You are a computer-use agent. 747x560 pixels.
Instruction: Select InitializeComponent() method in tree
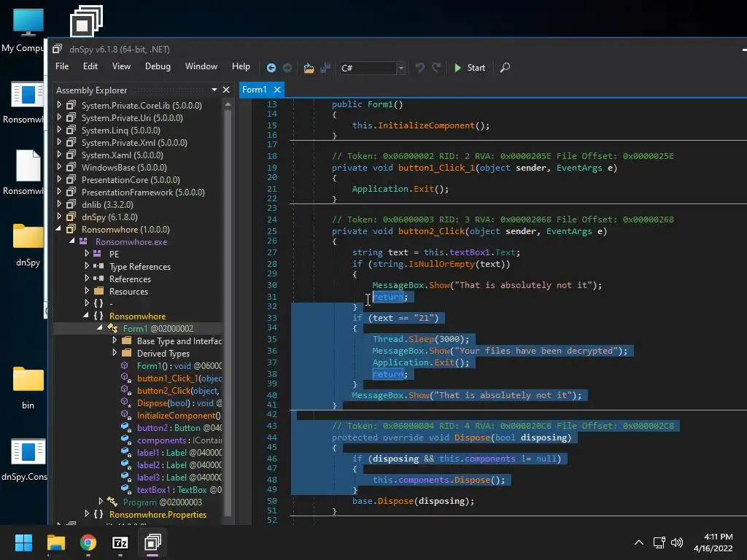point(179,415)
